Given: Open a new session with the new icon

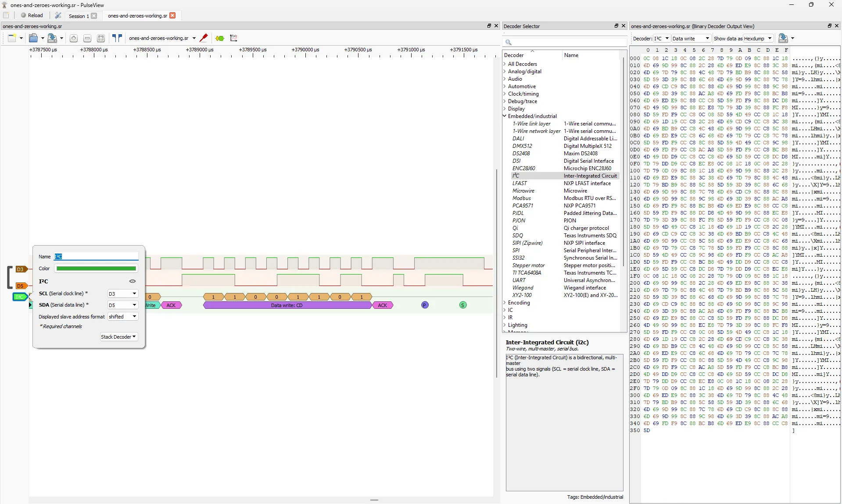Looking at the screenshot, I should pos(12,38).
